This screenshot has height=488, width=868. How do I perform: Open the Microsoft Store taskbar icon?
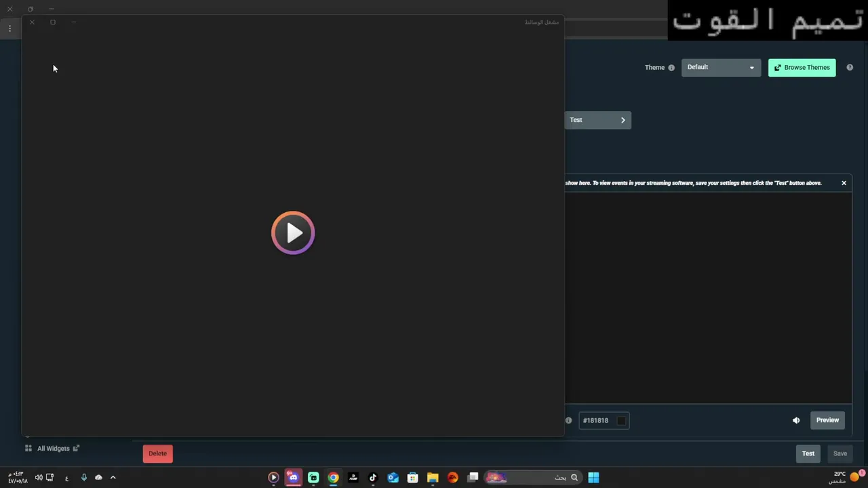click(x=412, y=478)
